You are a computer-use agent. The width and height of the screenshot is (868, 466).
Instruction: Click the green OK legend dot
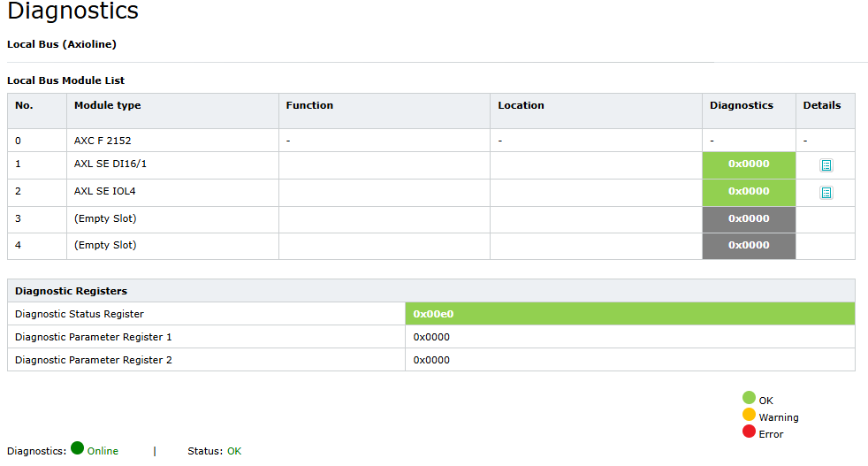(x=749, y=397)
